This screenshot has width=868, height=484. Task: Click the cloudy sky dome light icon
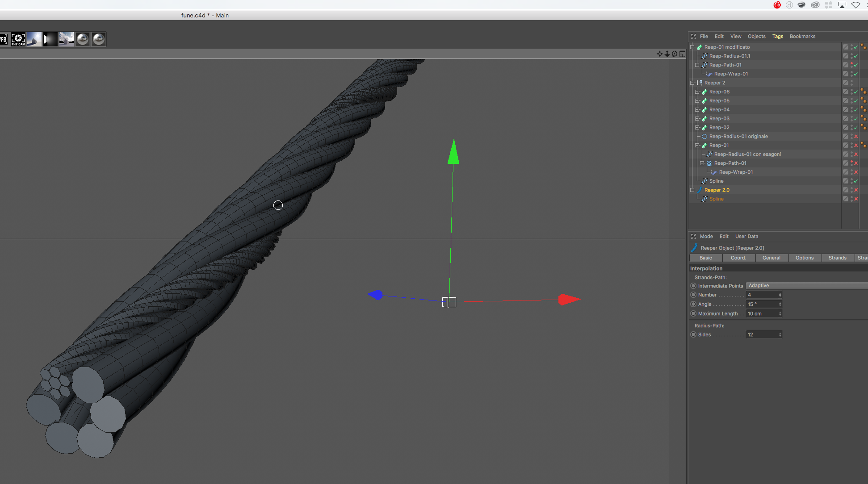[x=67, y=39]
